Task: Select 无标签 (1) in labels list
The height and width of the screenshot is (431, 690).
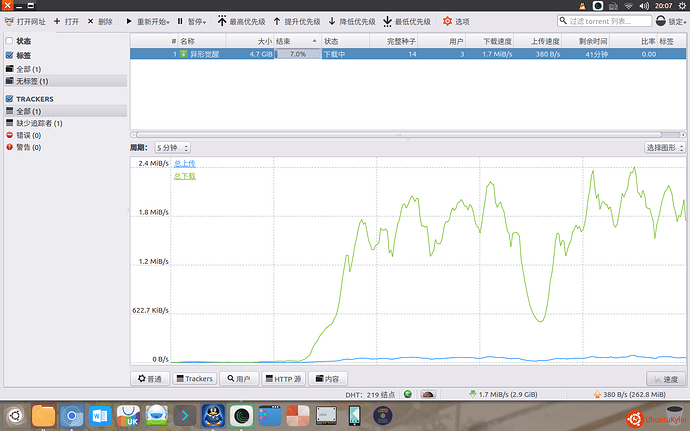Action: point(32,80)
